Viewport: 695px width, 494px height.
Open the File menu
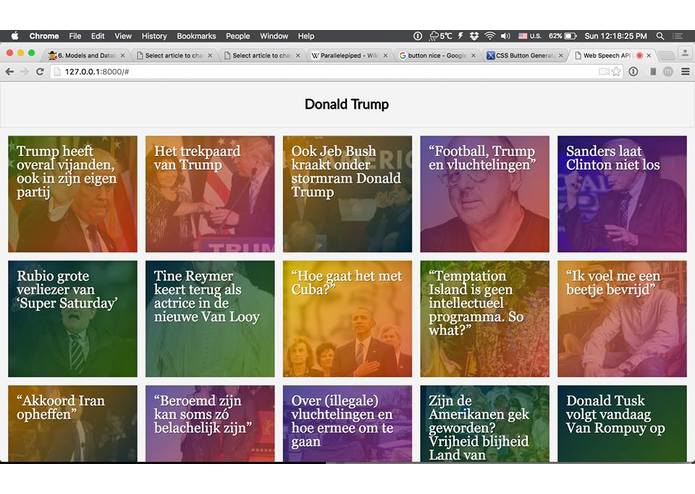pyautogui.click(x=75, y=36)
